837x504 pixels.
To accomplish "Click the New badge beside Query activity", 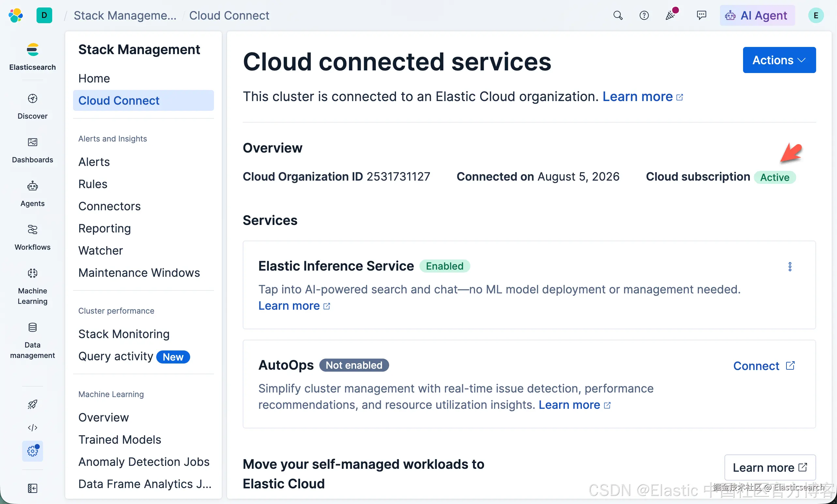I will 173,357.
